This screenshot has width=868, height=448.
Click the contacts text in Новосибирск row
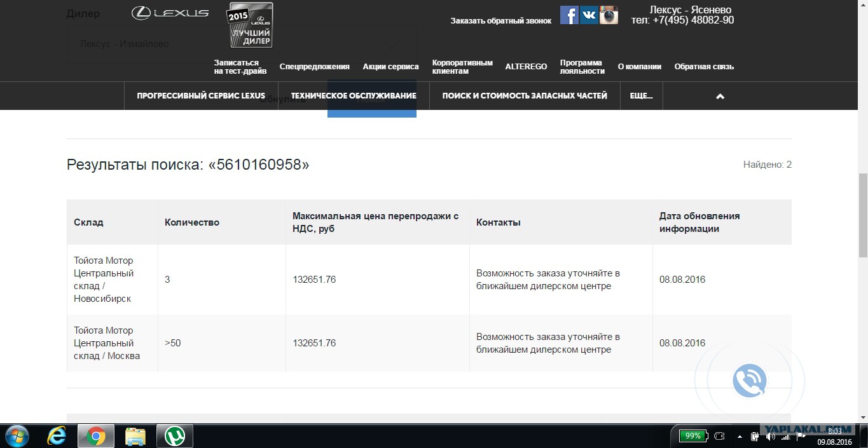tap(548, 280)
